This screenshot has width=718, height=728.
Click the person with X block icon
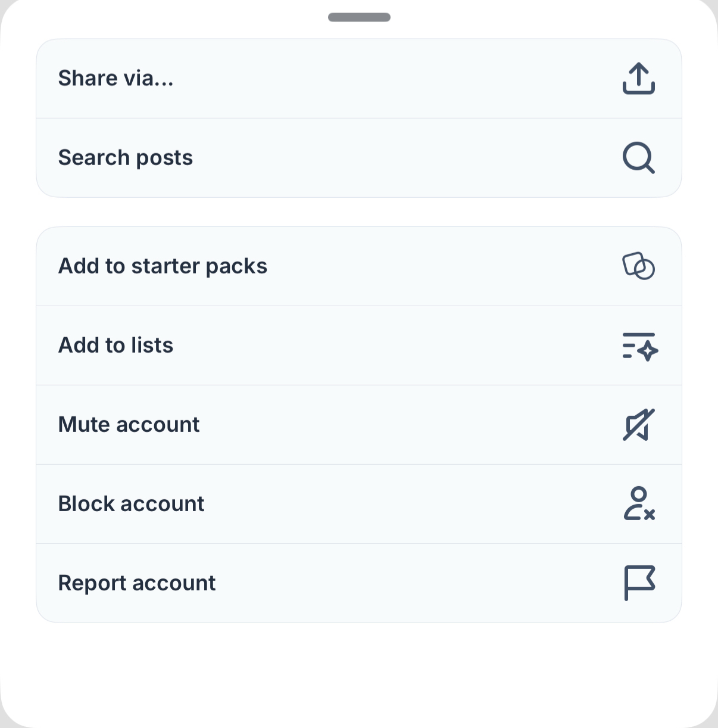639,504
